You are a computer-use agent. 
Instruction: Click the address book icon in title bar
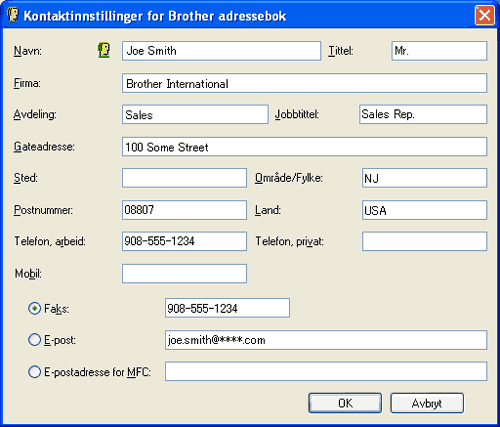13,15
